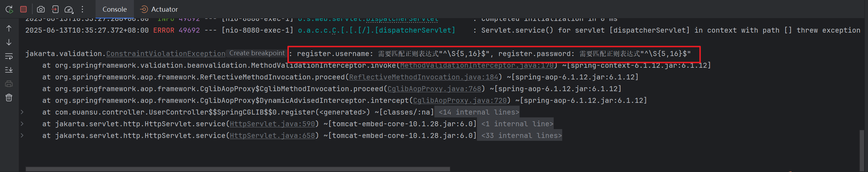Open the more options kebab menu

pos(82,9)
